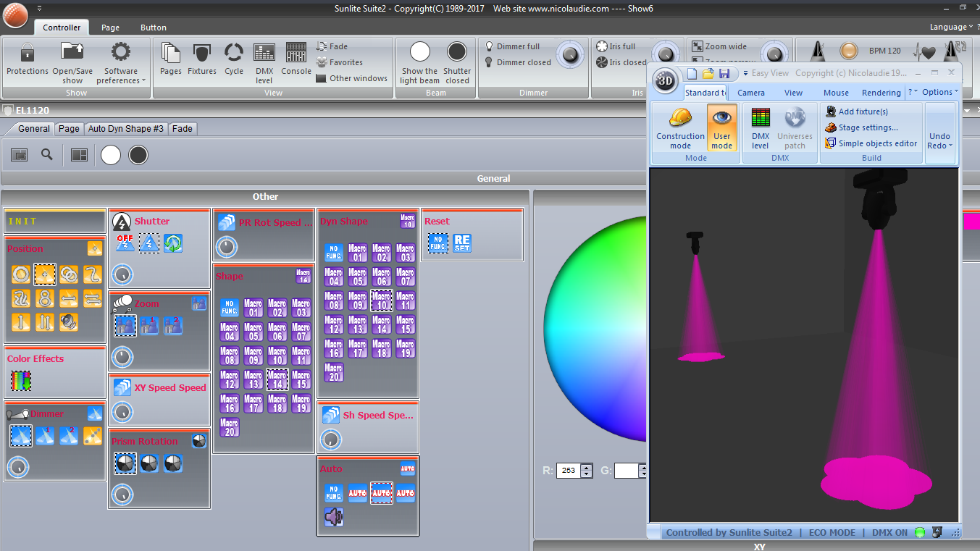The width and height of the screenshot is (980, 551).
Task: Open the Fixtures view
Action: [x=202, y=59]
